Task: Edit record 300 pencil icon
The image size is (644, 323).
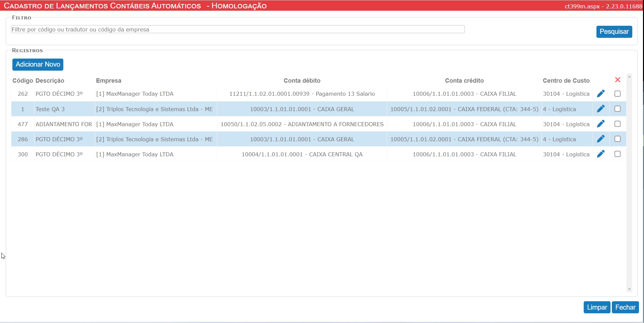Action: point(601,154)
